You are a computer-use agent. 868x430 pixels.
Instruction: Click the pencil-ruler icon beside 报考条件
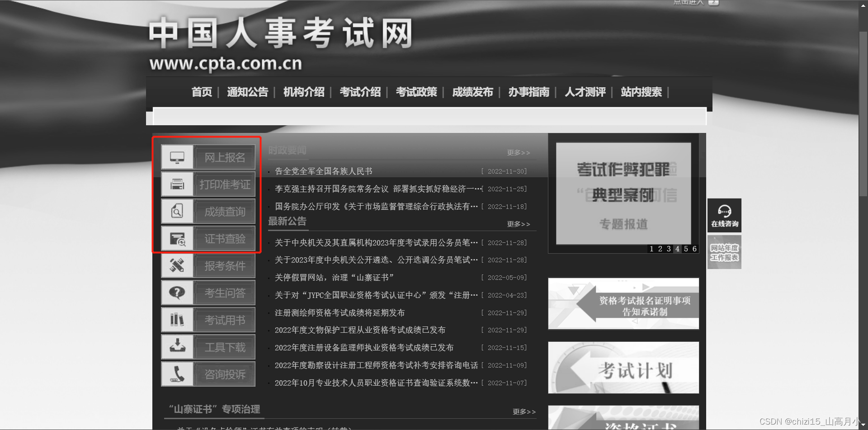[x=177, y=266]
